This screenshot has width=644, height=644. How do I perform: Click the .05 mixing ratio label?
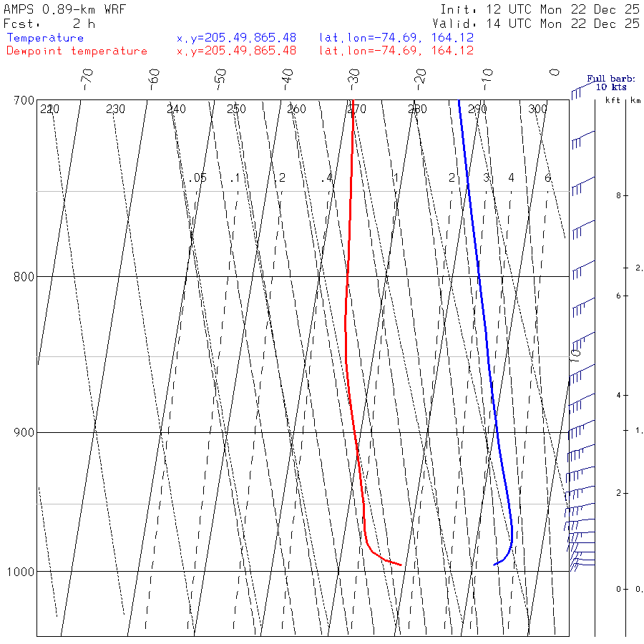pyautogui.click(x=197, y=178)
